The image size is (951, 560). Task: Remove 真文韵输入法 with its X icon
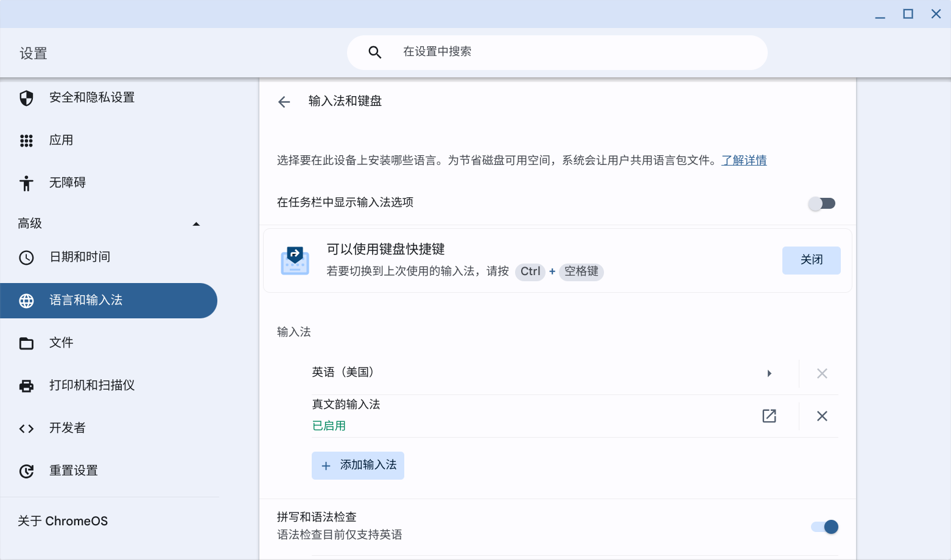pos(822,416)
